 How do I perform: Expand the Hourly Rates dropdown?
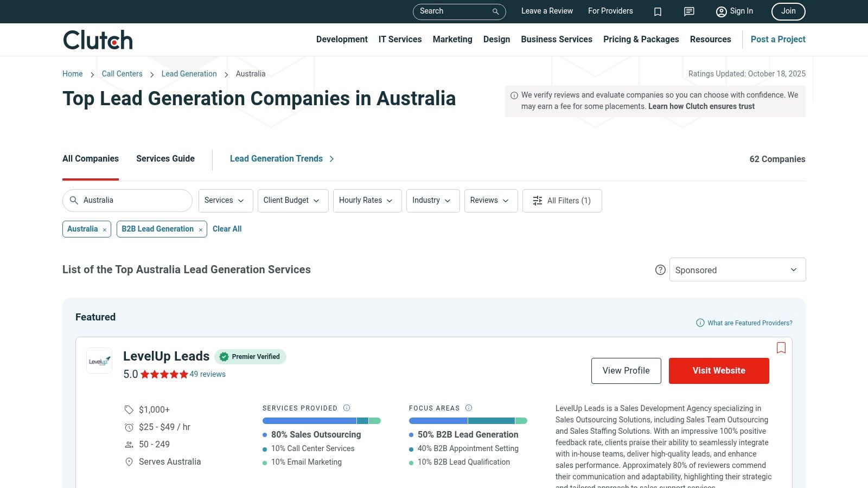tap(367, 201)
